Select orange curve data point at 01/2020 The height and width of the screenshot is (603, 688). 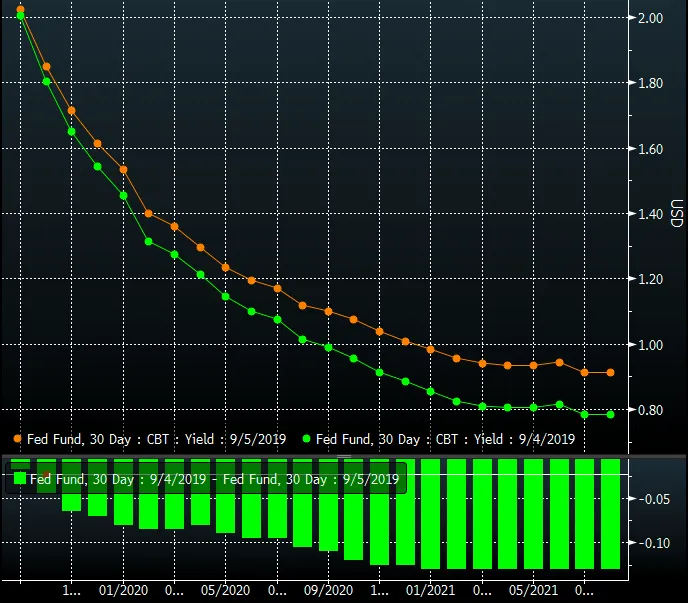[x=123, y=169]
